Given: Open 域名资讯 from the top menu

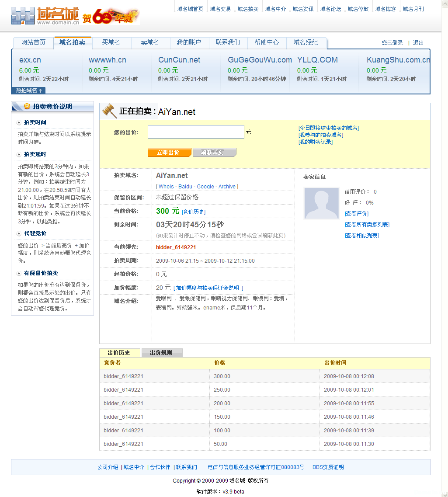Looking at the screenshot, I should coord(303,8).
